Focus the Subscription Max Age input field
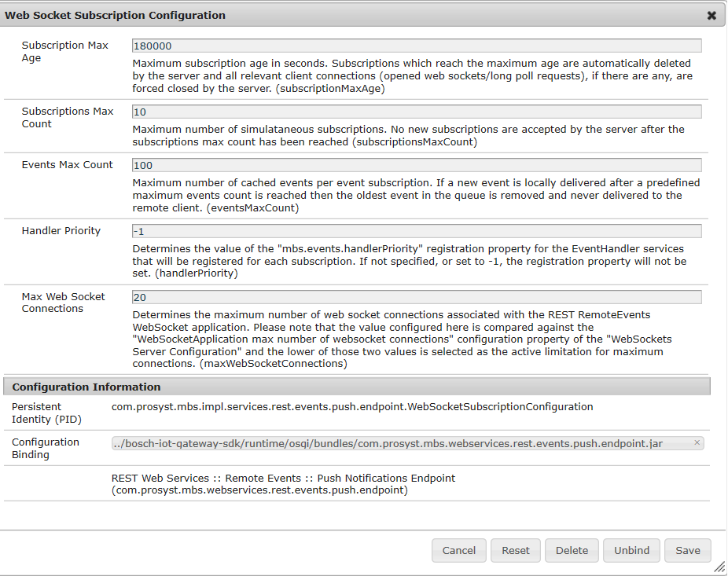728x576 pixels. click(417, 46)
